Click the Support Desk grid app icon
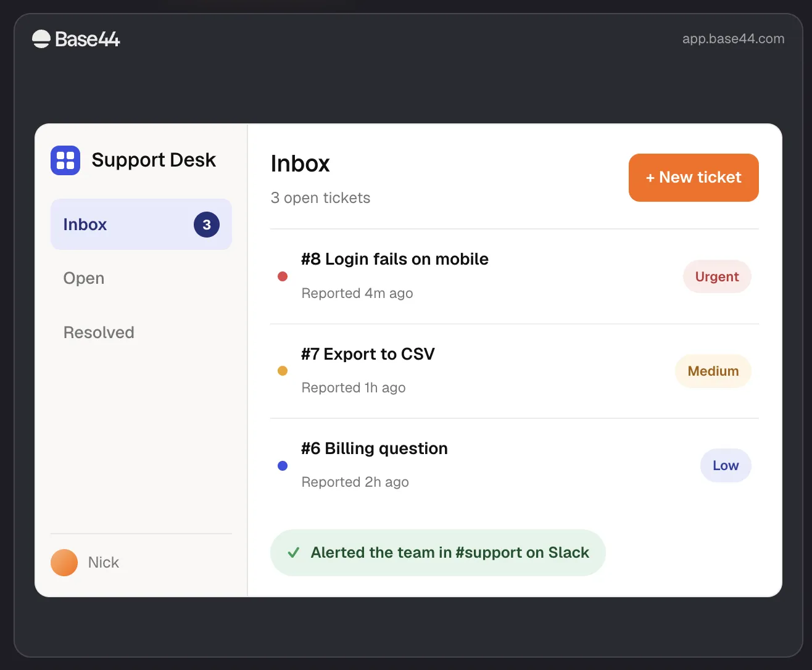This screenshot has width=812, height=670. [x=65, y=160]
